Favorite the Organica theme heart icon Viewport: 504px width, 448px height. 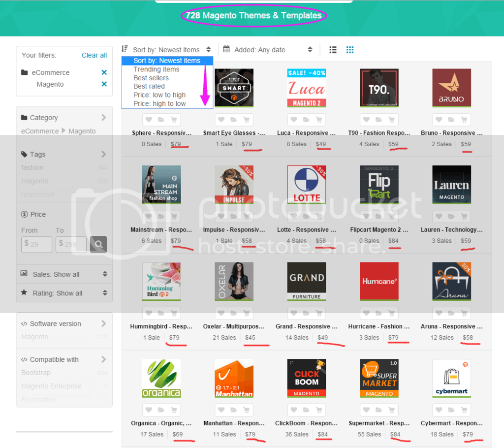point(149,410)
